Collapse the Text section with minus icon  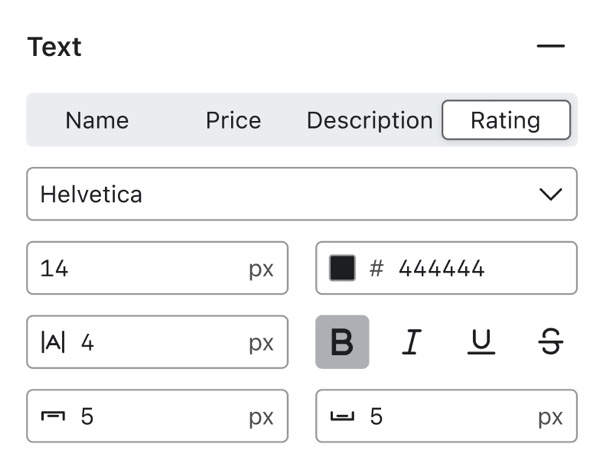point(550,47)
